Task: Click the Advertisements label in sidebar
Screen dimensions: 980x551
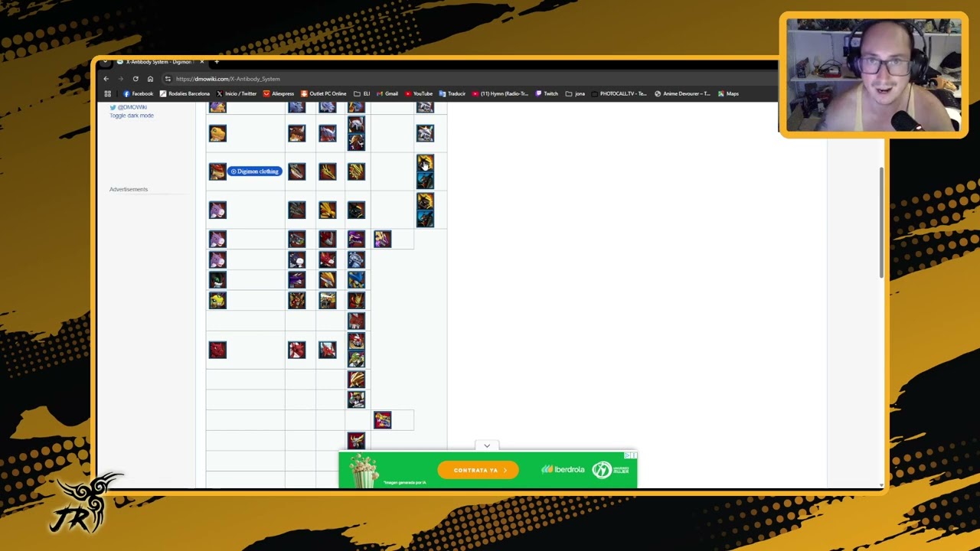Action: [x=129, y=189]
